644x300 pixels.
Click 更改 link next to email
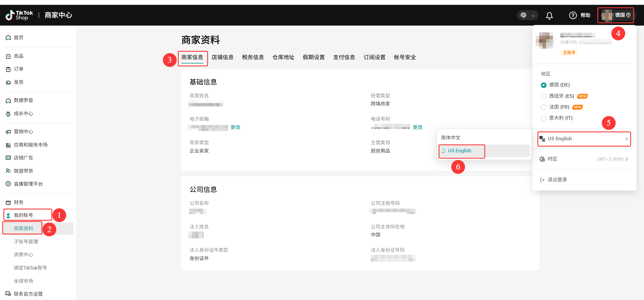[235, 127]
